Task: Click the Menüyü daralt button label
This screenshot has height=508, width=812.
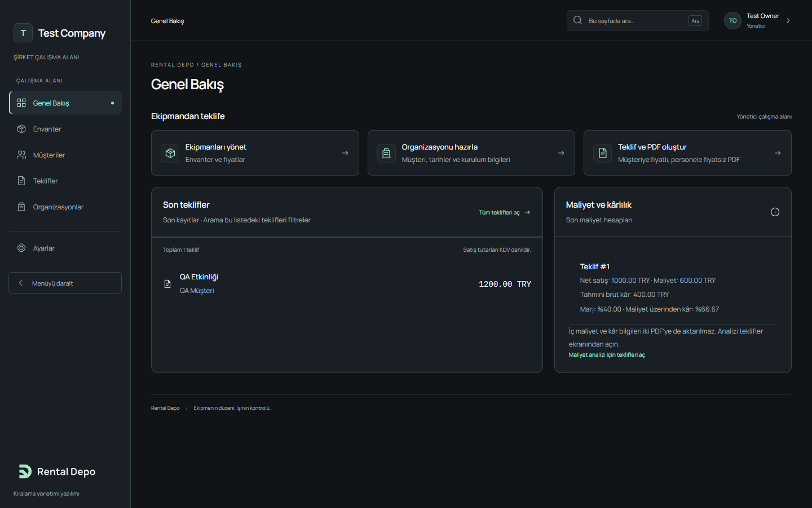Action: (52, 283)
